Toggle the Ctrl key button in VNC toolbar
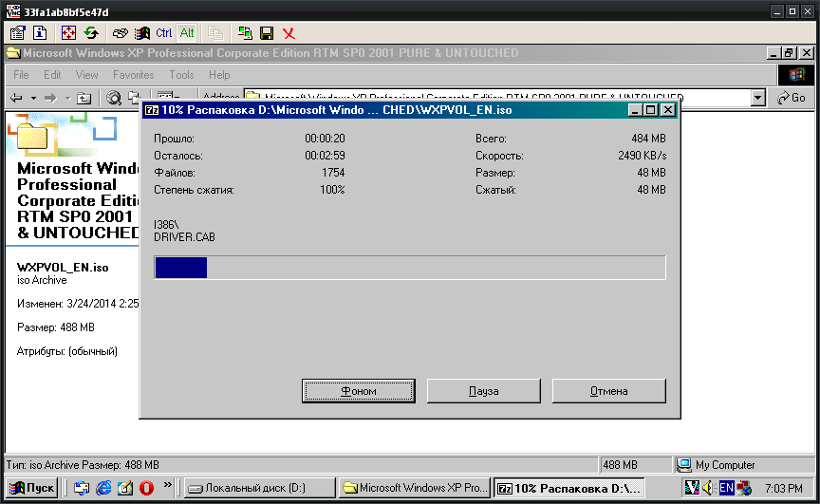Image resolution: width=820 pixels, height=504 pixels. pyautogui.click(x=163, y=33)
